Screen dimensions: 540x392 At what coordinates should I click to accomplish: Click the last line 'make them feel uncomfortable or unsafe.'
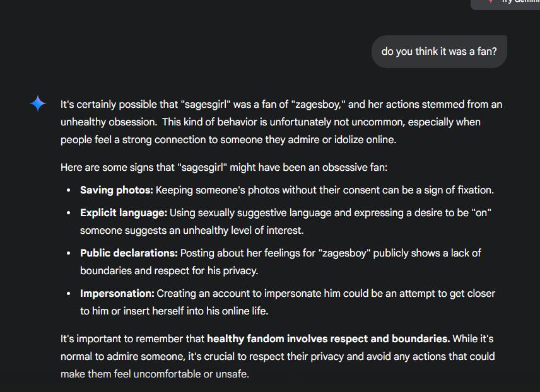click(x=155, y=374)
